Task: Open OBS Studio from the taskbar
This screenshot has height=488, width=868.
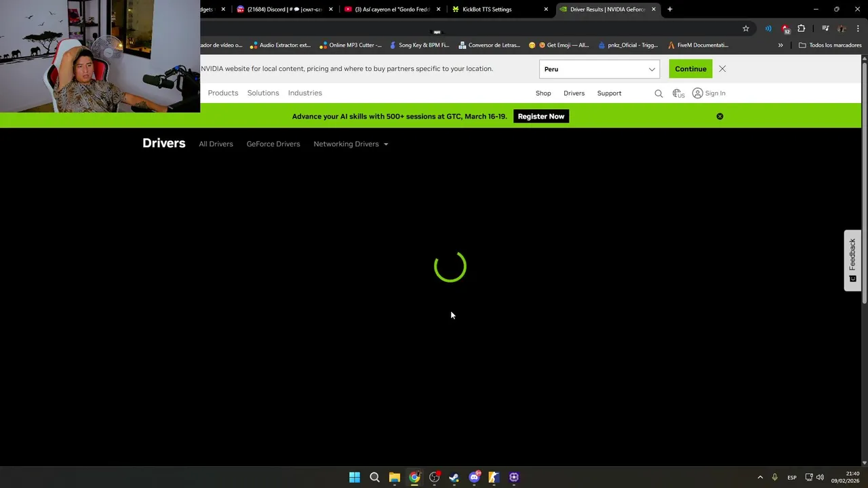Action: [x=435, y=477]
